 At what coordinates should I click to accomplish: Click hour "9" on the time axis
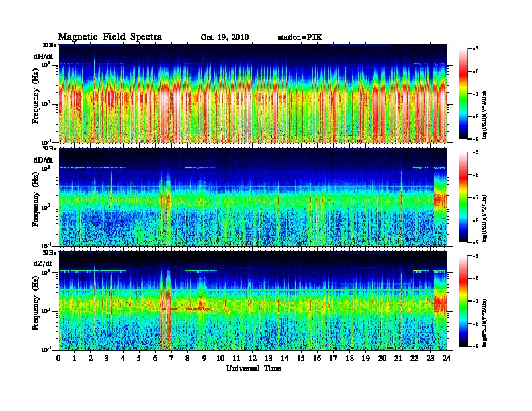(x=204, y=358)
